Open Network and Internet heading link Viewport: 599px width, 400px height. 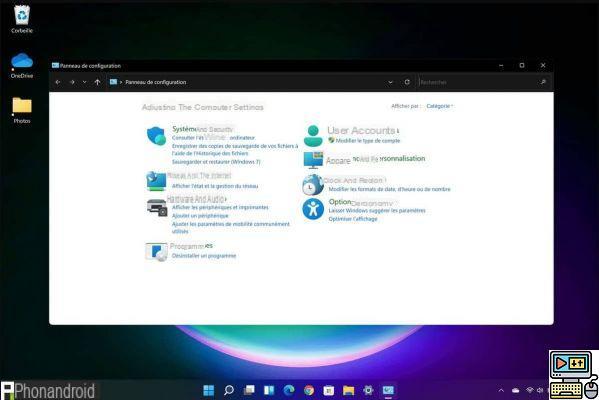199,175
